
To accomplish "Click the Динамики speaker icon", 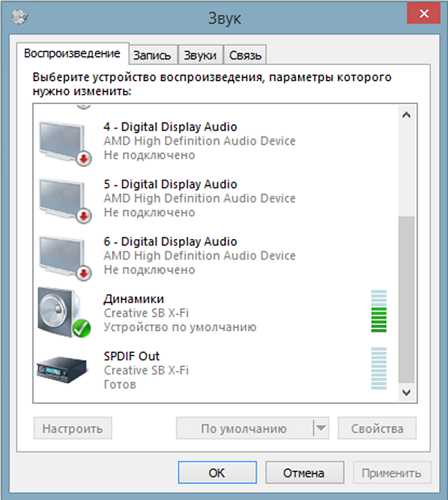I will 64,312.
